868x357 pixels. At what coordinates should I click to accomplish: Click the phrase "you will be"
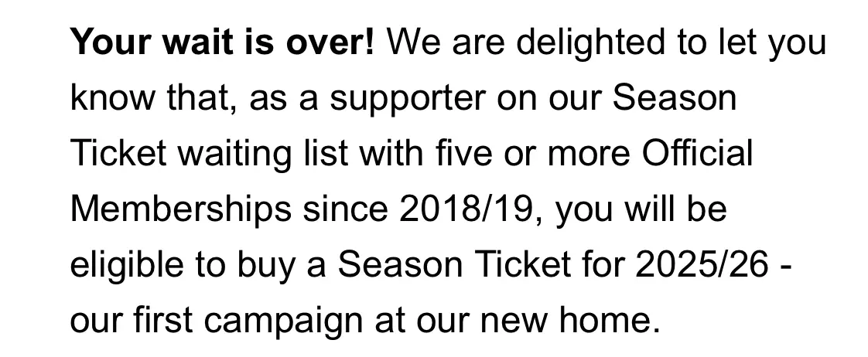click(x=642, y=210)
